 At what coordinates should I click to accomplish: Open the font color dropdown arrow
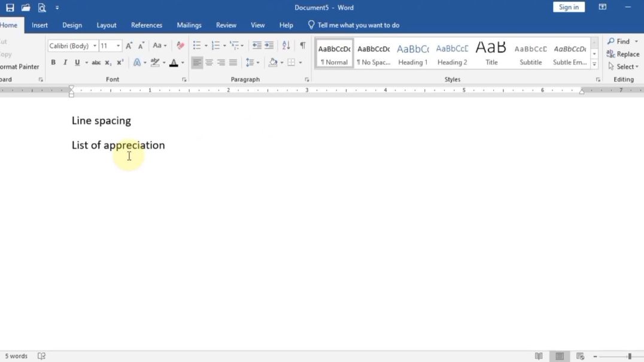click(181, 62)
